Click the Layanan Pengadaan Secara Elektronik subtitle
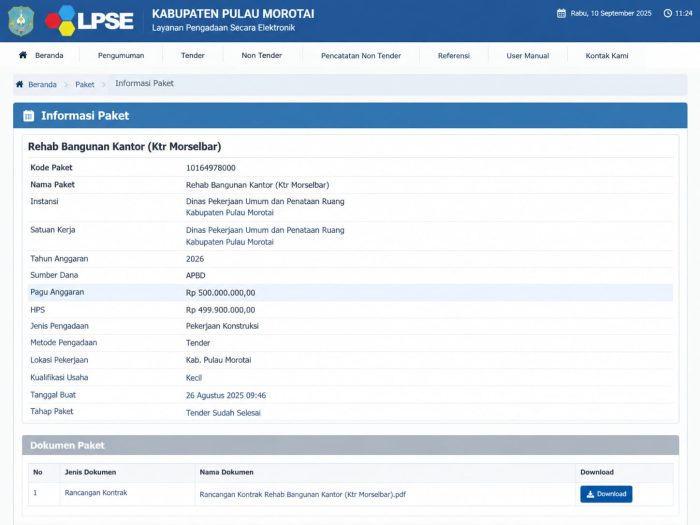 (223, 28)
